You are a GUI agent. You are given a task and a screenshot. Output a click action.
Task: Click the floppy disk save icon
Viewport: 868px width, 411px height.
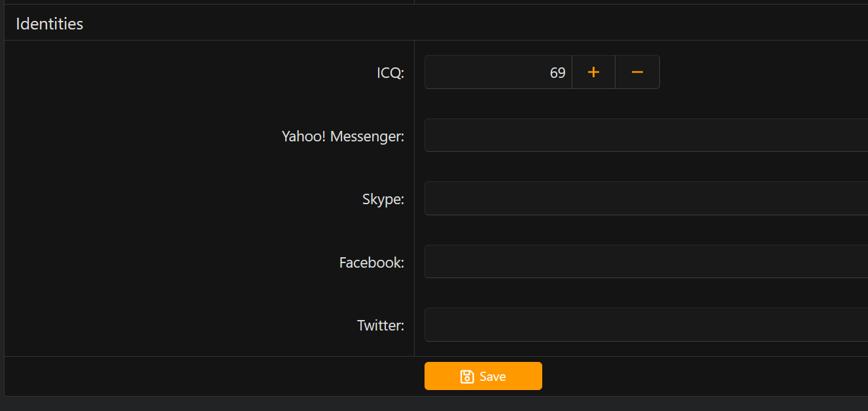pos(467,376)
